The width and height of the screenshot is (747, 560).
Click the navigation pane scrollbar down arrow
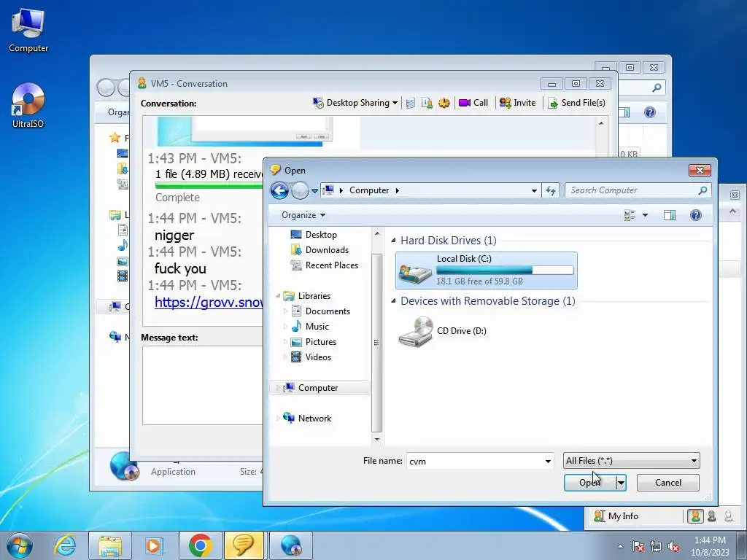tap(377, 439)
